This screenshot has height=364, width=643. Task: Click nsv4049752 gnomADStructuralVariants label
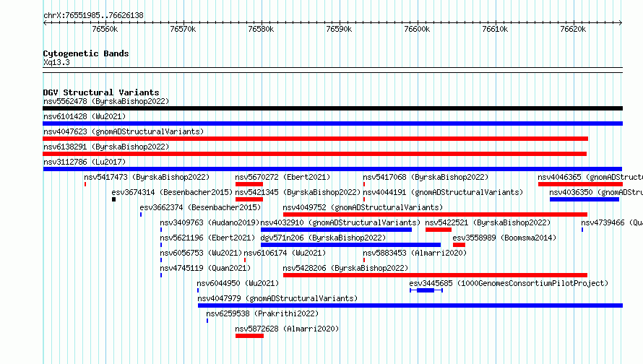click(x=363, y=207)
